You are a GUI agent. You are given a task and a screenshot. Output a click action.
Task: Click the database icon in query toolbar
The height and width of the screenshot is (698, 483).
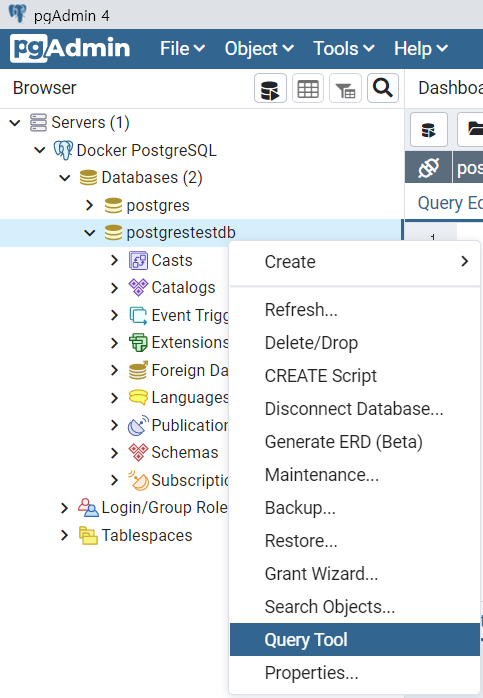tap(428, 130)
